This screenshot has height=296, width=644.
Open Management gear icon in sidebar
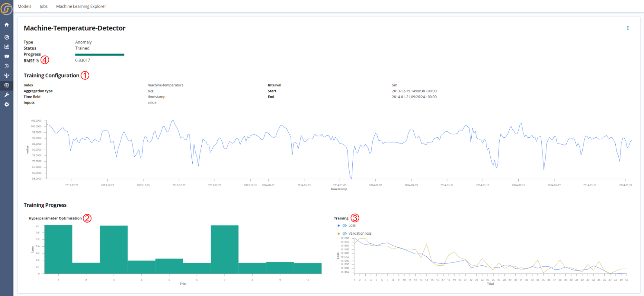(x=6, y=104)
